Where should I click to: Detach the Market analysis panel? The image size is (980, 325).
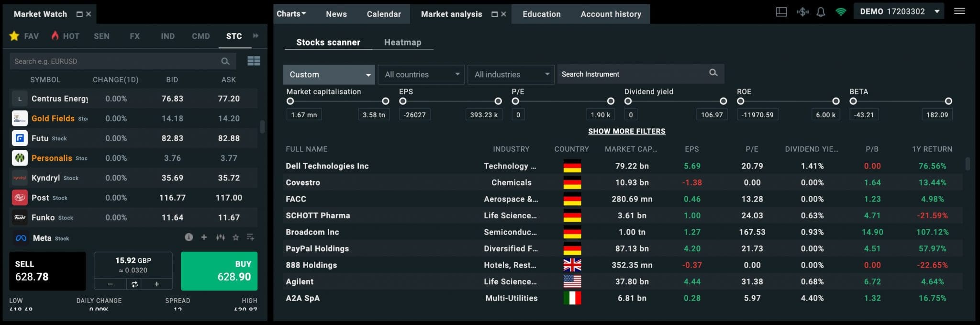click(494, 14)
